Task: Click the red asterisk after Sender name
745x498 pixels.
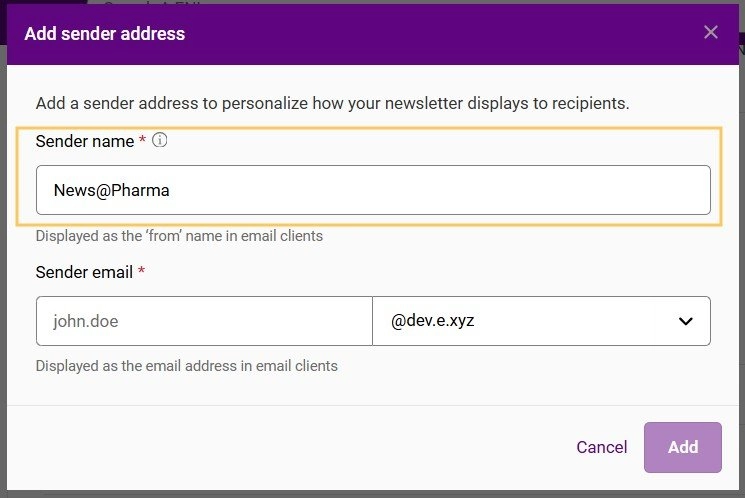Action: click(x=143, y=141)
